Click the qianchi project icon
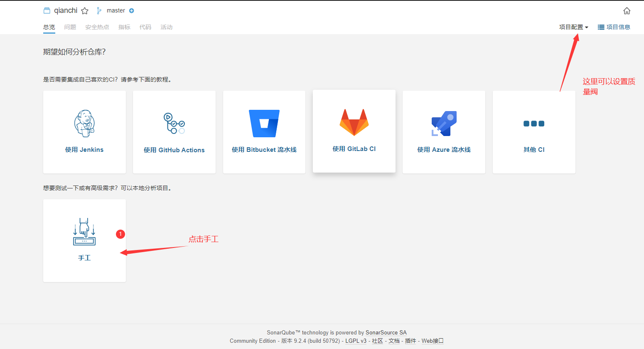The height and width of the screenshot is (349, 644). 47,10
